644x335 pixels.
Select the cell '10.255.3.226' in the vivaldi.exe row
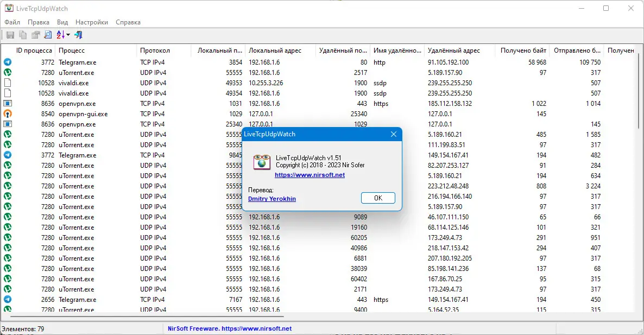266,83
